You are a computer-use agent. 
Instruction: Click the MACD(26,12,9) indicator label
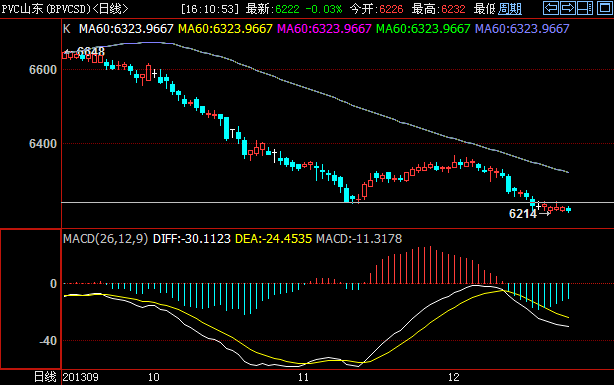(106, 239)
